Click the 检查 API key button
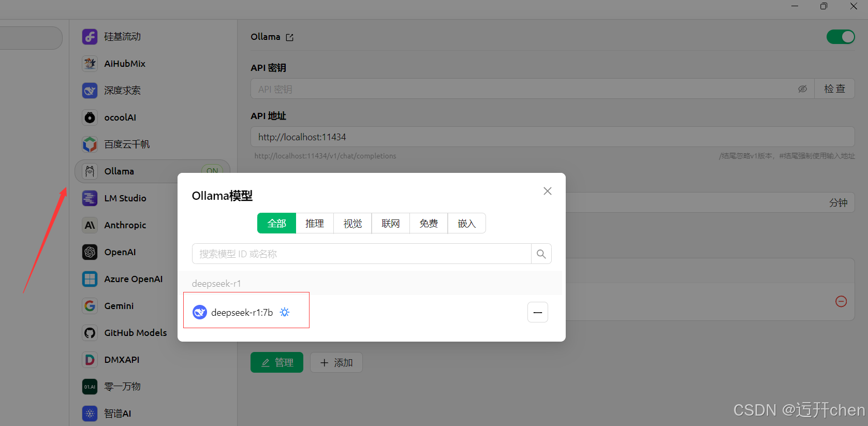Image resolution: width=868 pixels, height=426 pixels. [834, 89]
